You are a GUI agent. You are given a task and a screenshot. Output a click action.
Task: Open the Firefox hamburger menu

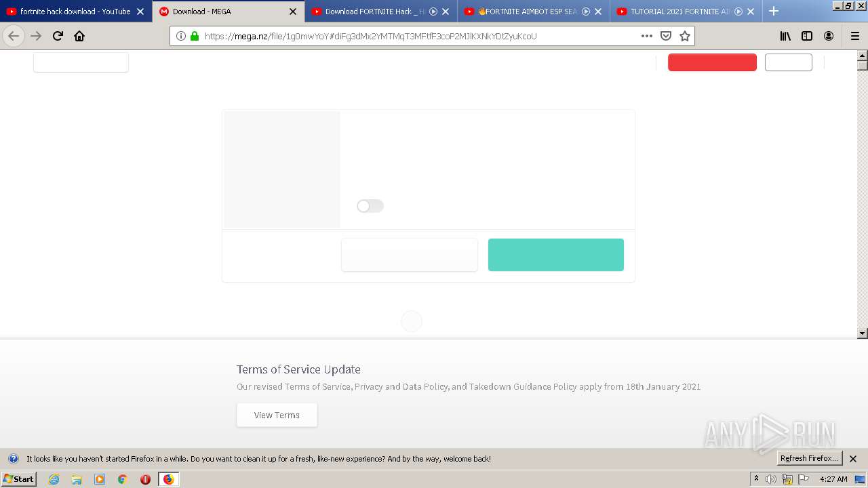pos(854,36)
